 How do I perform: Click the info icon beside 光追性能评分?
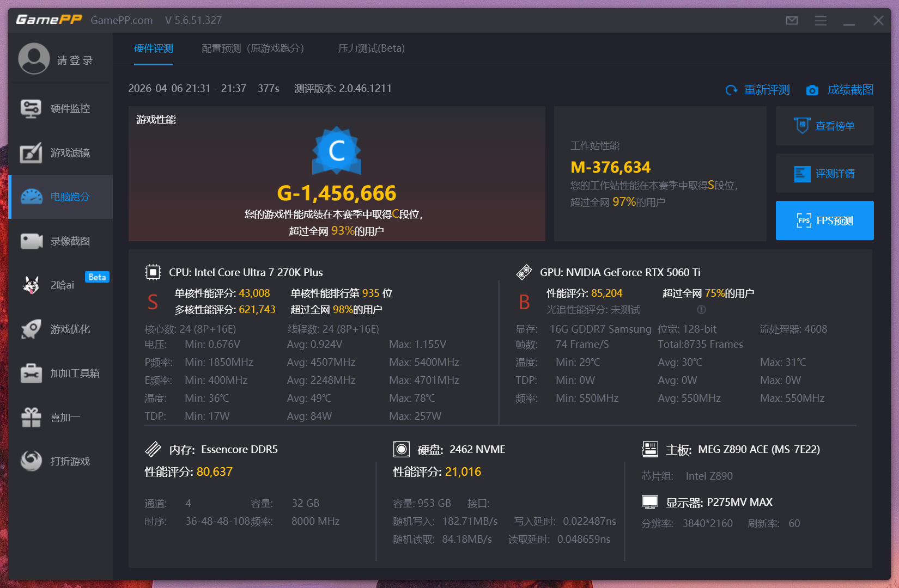(x=702, y=310)
